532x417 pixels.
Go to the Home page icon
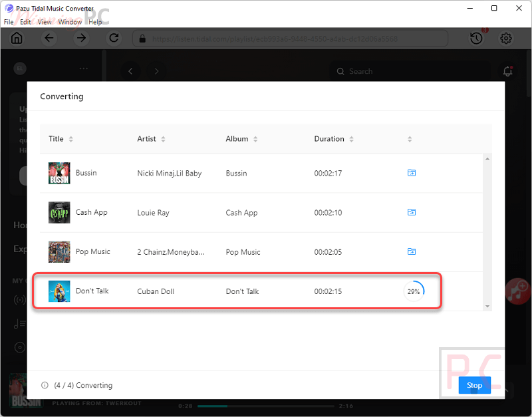click(x=17, y=39)
